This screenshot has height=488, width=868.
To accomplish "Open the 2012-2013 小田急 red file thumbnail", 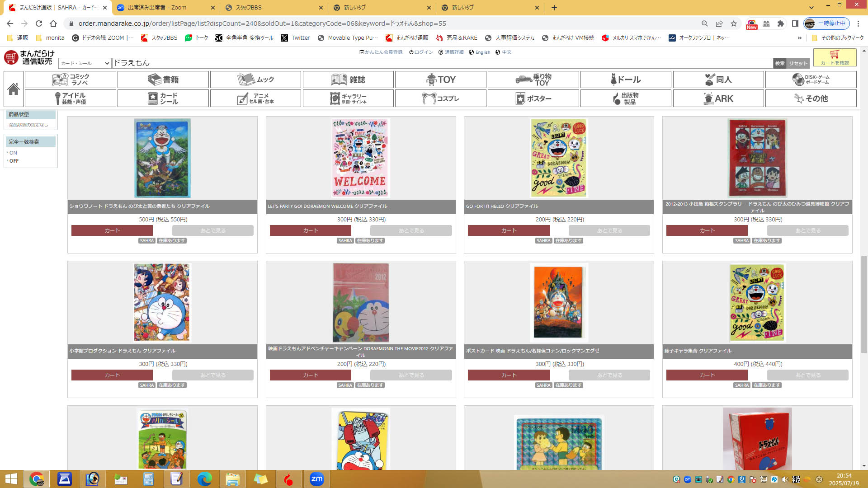I will click(757, 158).
